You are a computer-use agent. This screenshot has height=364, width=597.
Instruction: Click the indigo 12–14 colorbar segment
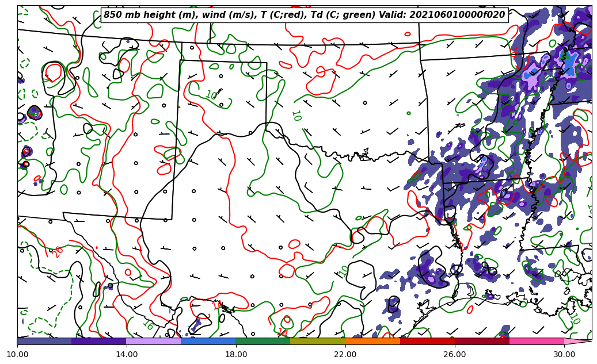[x=99, y=341]
